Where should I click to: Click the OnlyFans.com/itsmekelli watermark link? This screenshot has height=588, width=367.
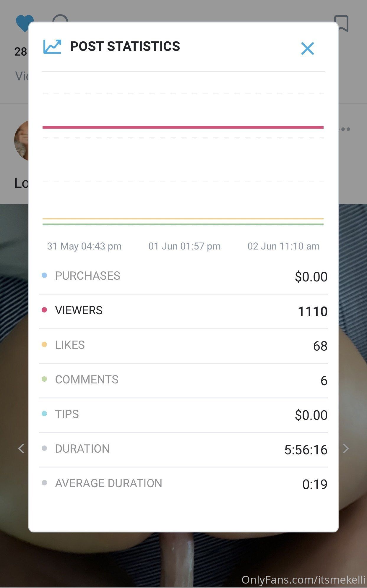click(x=303, y=580)
